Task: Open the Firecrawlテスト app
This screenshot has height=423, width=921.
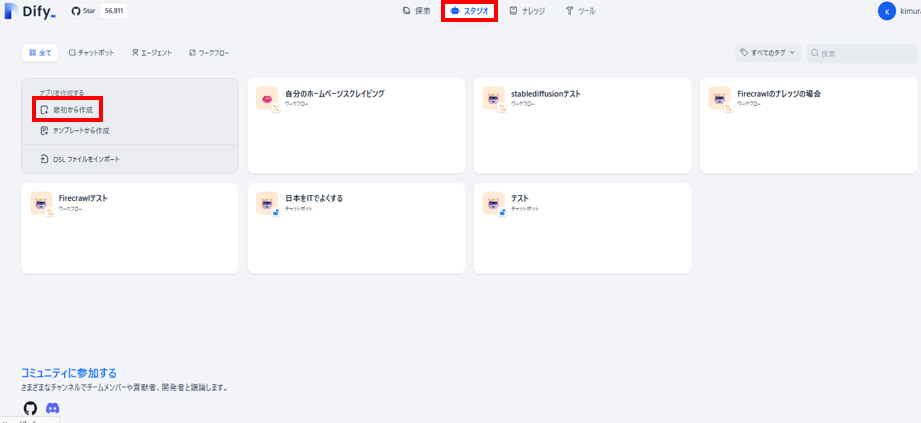Action: point(130,228)
